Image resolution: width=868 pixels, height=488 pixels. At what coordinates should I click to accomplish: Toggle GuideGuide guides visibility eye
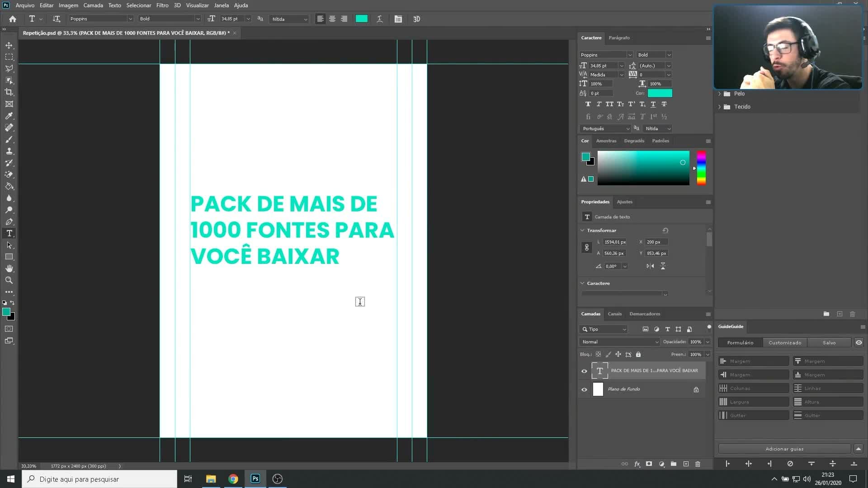[859, 343]
